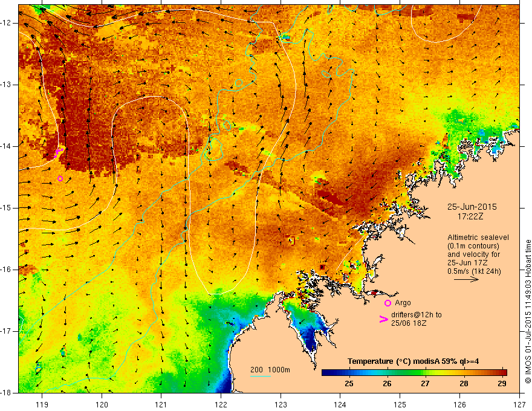This screenshot has width=532, height=411.
Task: Click the latitude axis label '-15'
Action: click(6, 208)
